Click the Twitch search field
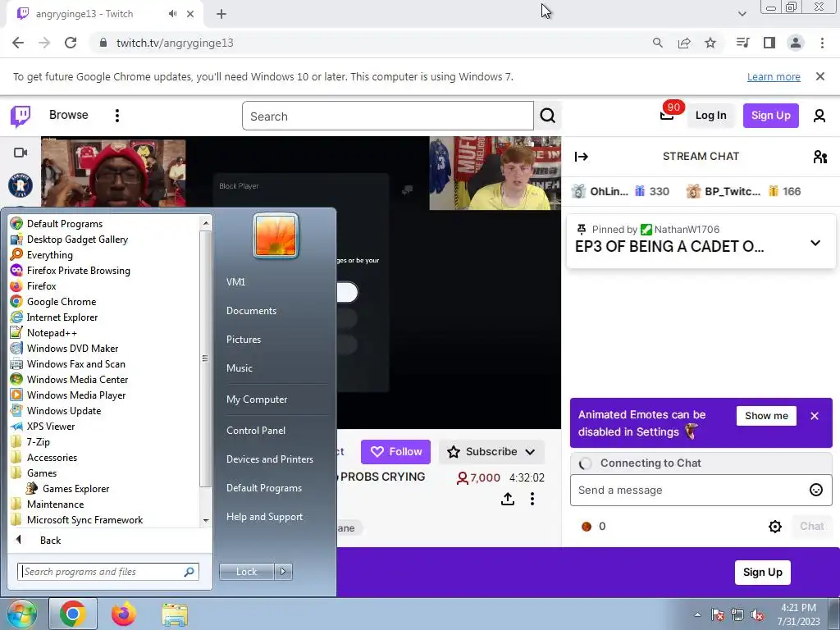Image resolution: width=840 pixels, height=630 pixels. 388,116
